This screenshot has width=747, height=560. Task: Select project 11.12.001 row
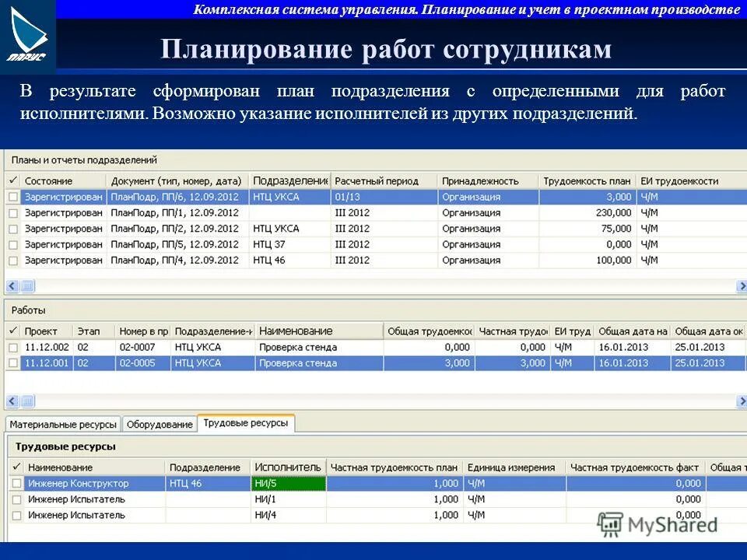pyautogui.click(x=47, y=363)
